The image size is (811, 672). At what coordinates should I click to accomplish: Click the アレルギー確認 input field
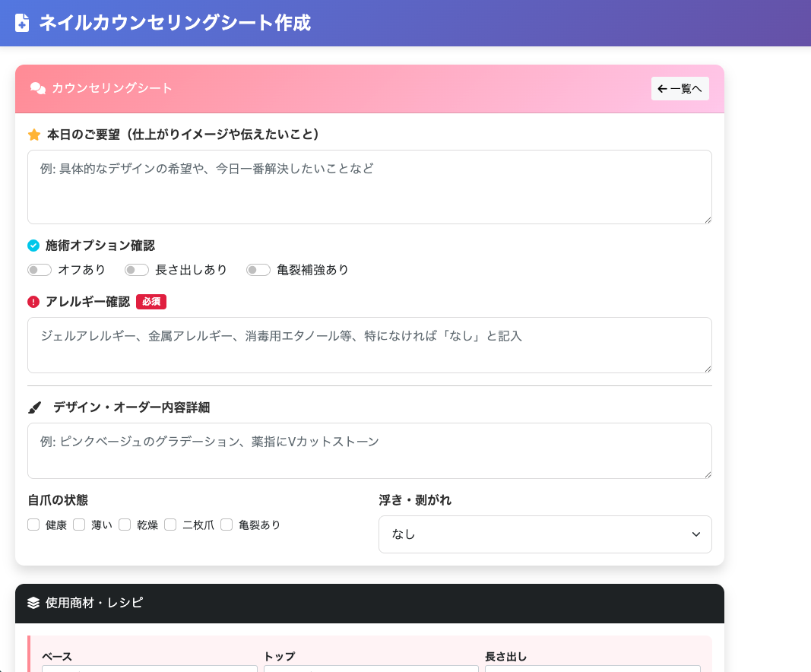pos(369,346)
